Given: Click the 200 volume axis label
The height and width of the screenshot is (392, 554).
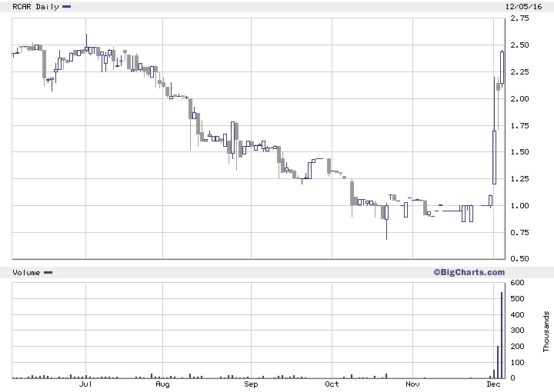Looking at the screenshot, I should pos(518,346).
